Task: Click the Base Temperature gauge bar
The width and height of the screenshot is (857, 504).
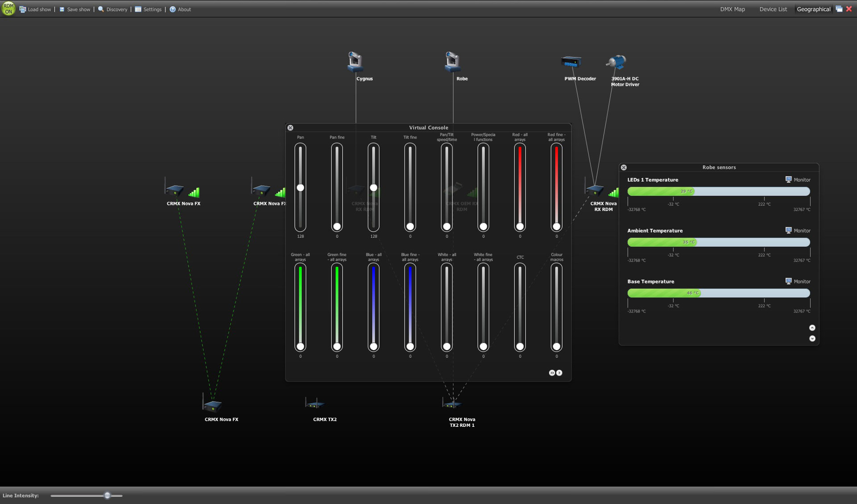Action: click(719, 293)
